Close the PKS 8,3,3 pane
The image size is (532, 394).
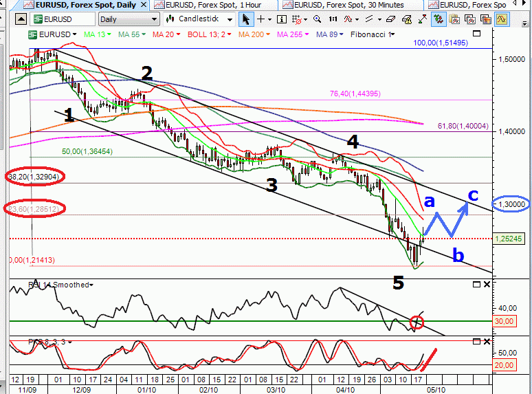tap(487, 342)
